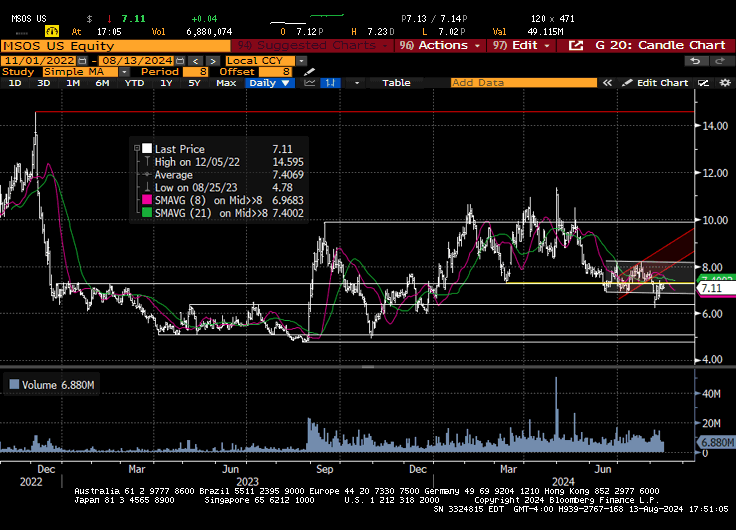The height and width of the screenshot is (530, 736).
Task: Click the 14.00 price axis label
Action: tap(715, 126)
